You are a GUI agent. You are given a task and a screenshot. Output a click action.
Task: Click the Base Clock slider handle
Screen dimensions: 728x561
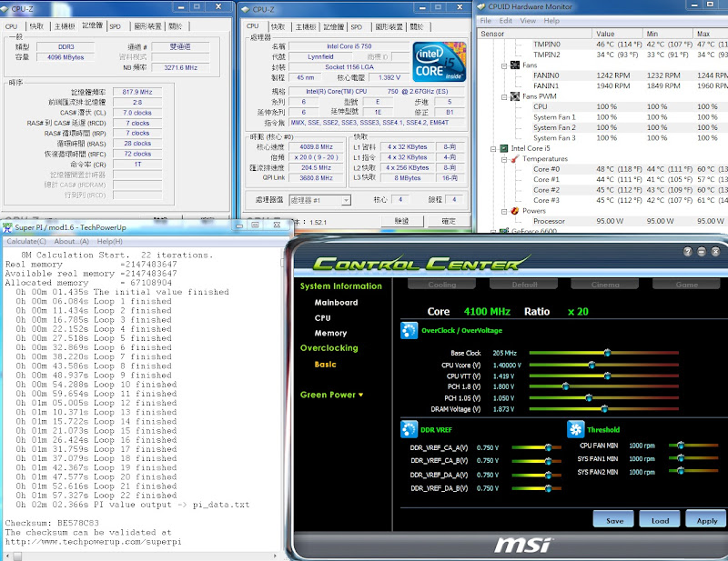click(x=607, y=353)
